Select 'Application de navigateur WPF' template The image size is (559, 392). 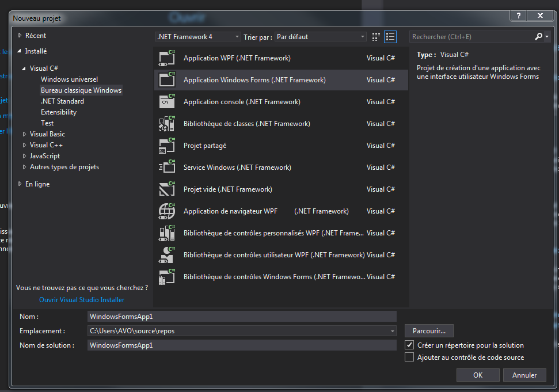[281, 211]
